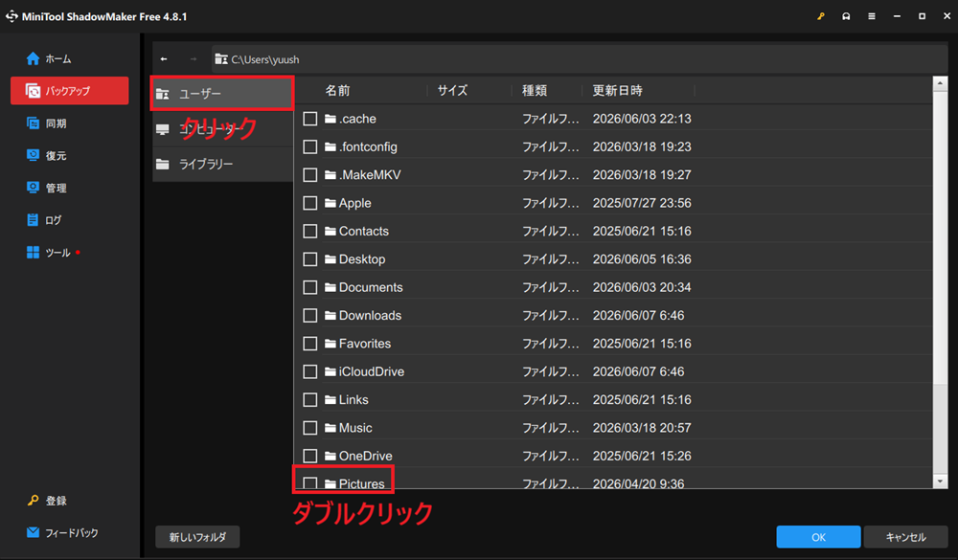The width and height of the screenshot is (958, 560).
Task: Click the .cache folder icon
Action: pyautogui.click(x=331, y=119)
